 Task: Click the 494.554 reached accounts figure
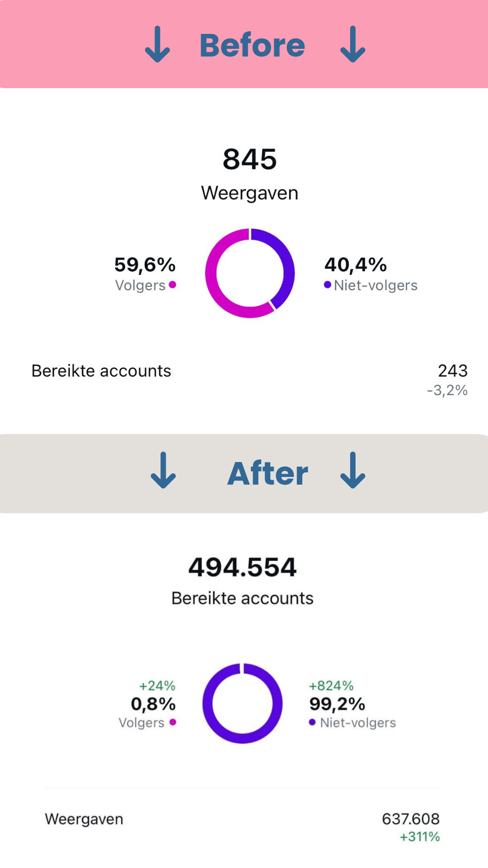(243, 567)
